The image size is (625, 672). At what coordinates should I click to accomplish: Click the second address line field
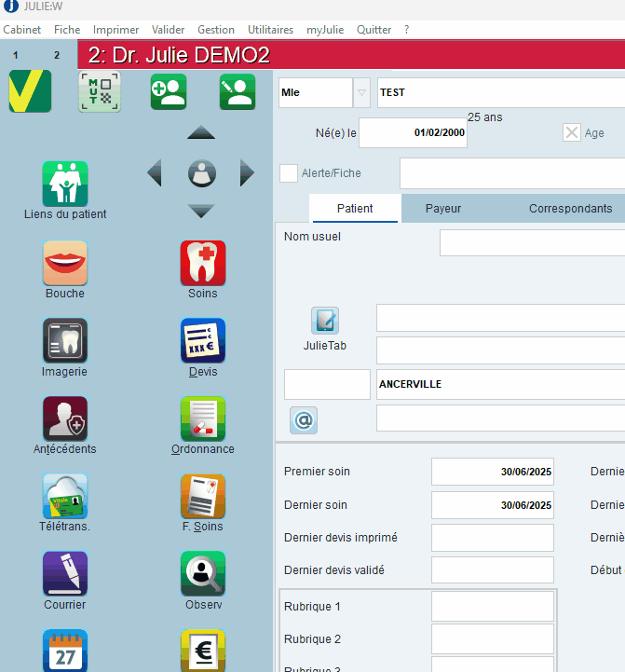pyautogui.click(x=501, y=350)
